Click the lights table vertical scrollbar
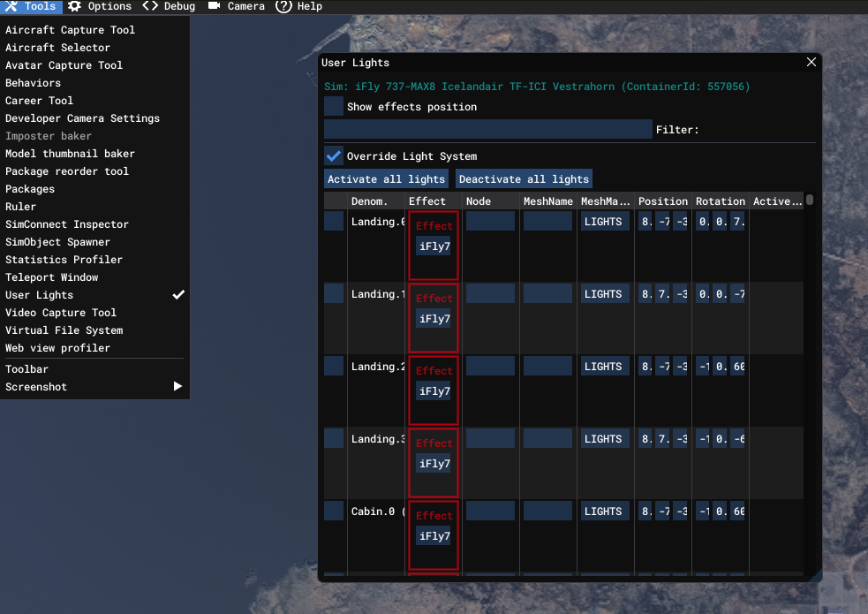This screenshot has height=614, width=868. pos(809,201)
